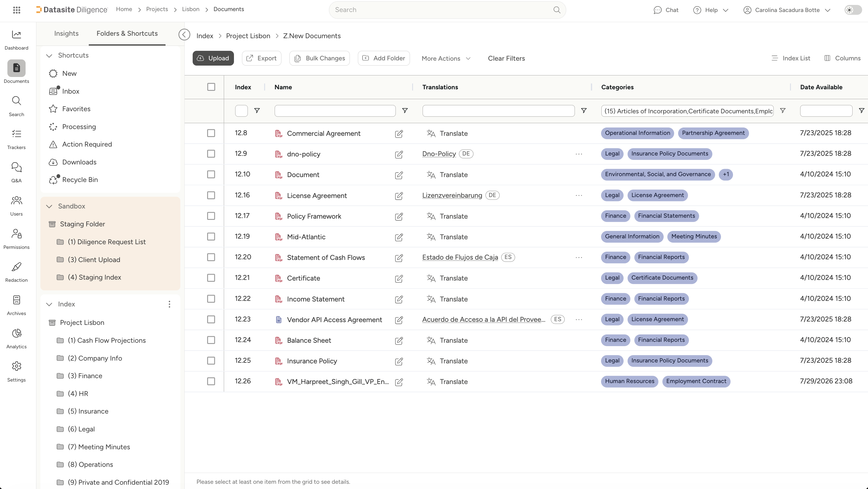Open the Lizenzvereinbarung translation link
The width and height of the screenshot is (868, 489).
point(452,195)
